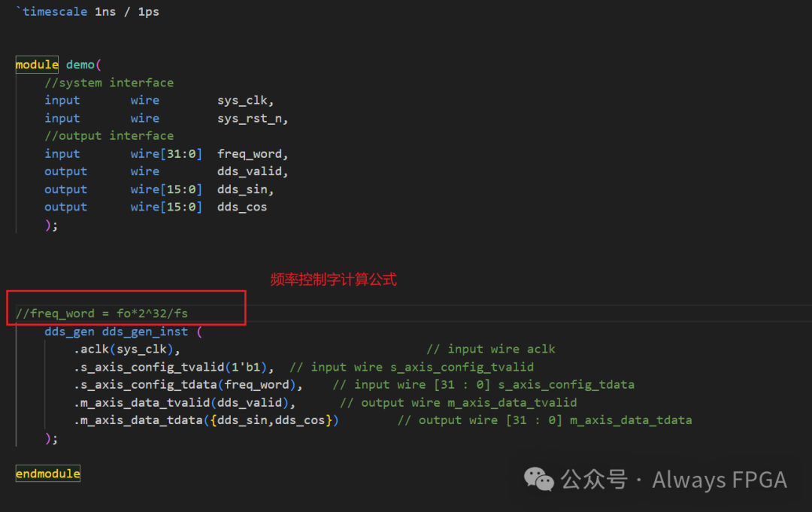Click the .aclk(sys_clk) port connection
This screenshot has width=812, height=512.
tap(127, 350)
